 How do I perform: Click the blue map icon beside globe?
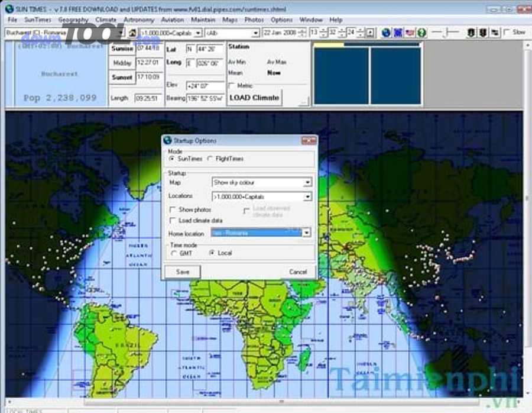[x=398, y=33]
